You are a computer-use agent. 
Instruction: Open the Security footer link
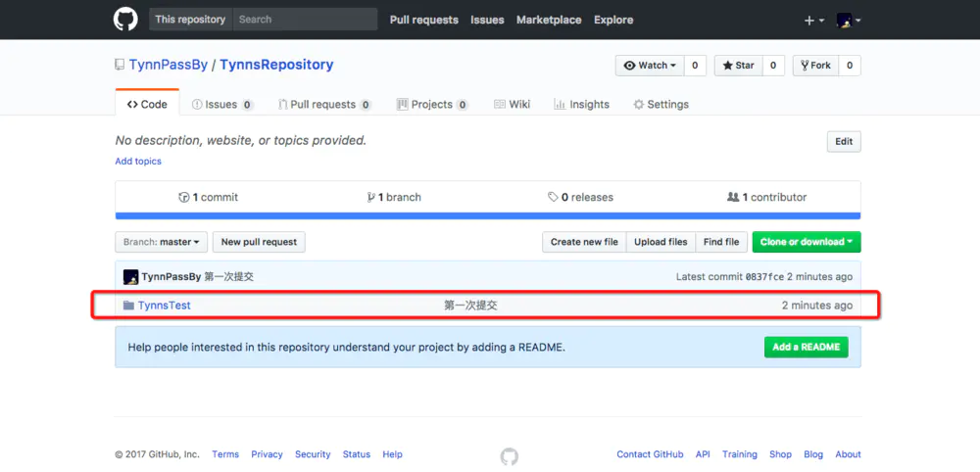tap(313, 454)
